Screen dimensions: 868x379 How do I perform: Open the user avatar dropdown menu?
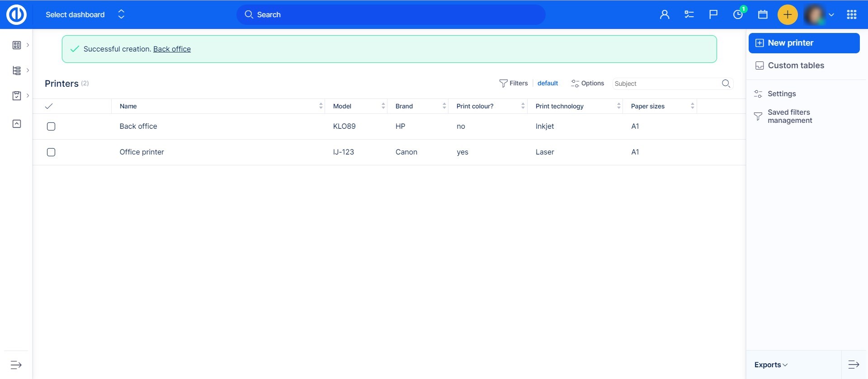click(x=819, y=14)
